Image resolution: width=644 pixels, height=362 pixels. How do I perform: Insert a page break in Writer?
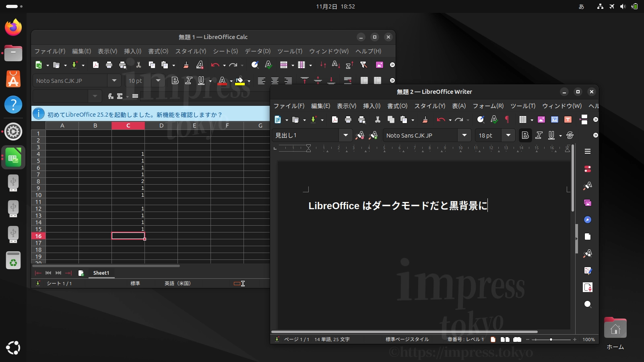(584, 119)
